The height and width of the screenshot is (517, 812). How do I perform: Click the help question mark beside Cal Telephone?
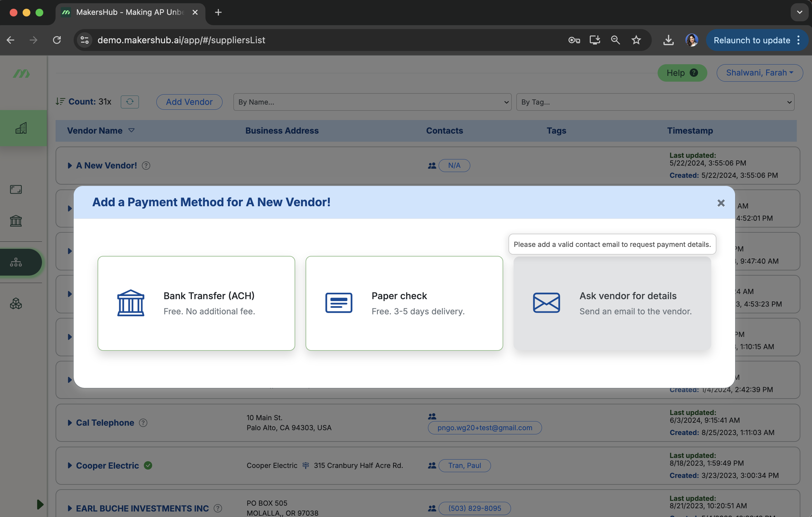[143, 423]
